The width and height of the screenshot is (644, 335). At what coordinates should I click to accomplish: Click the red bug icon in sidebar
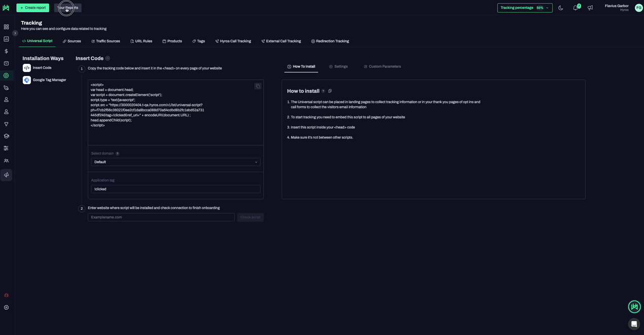6,295
